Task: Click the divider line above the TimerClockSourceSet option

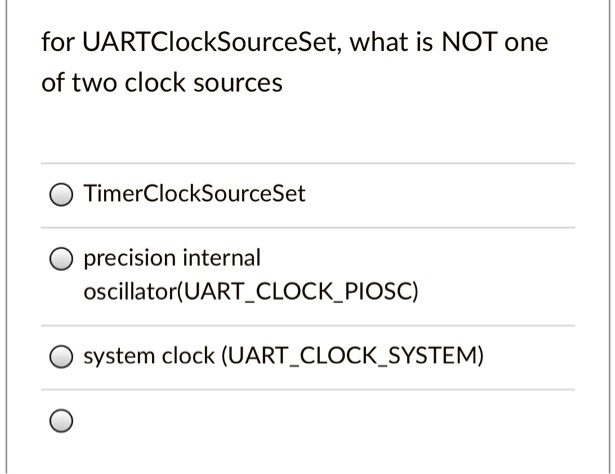Action: click(x=308, y=163)
